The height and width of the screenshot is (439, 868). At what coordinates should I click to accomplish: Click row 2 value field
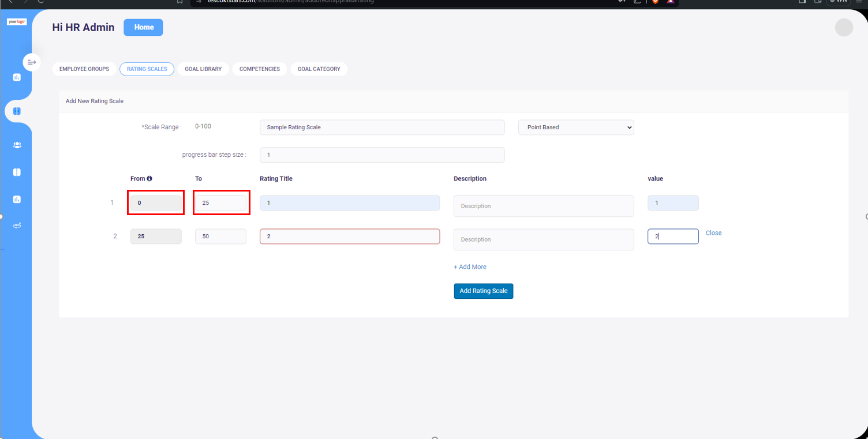point(673,237)
